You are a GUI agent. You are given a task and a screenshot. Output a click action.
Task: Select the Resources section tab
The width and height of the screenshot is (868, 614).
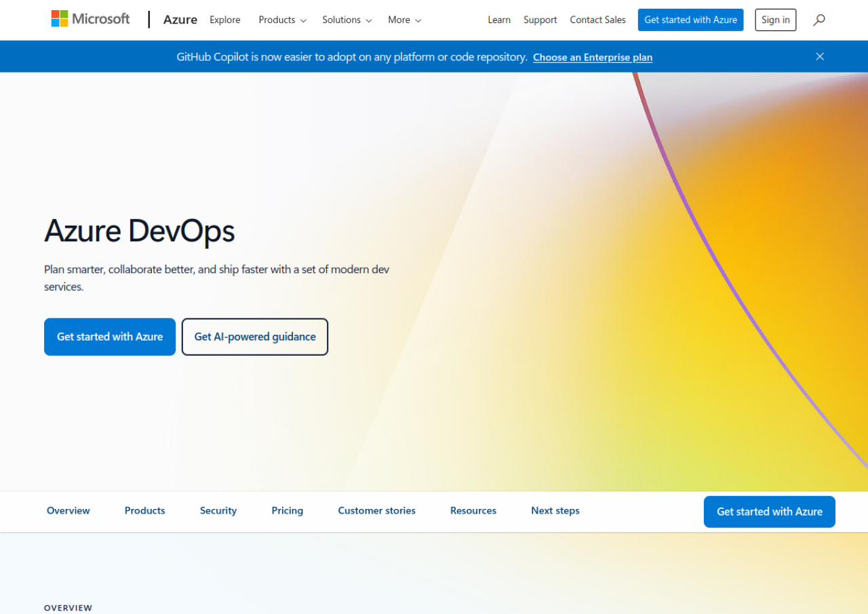[x=473, y=511]
